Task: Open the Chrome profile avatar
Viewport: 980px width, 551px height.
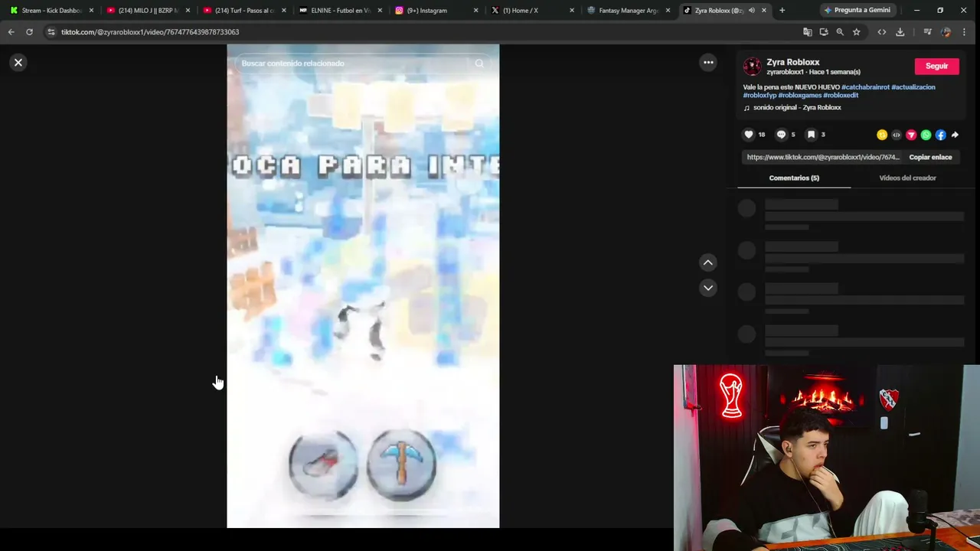Action: tap(946, 32)
